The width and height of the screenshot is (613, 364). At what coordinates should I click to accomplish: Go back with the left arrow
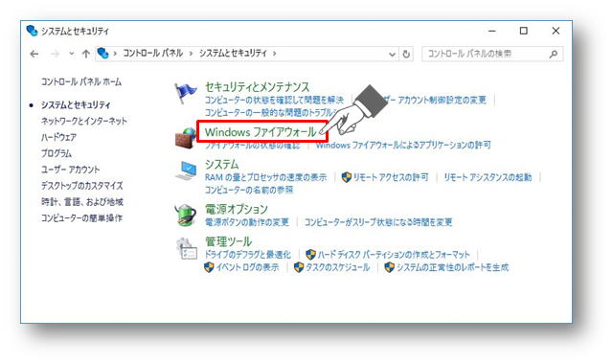click(34, 54)
